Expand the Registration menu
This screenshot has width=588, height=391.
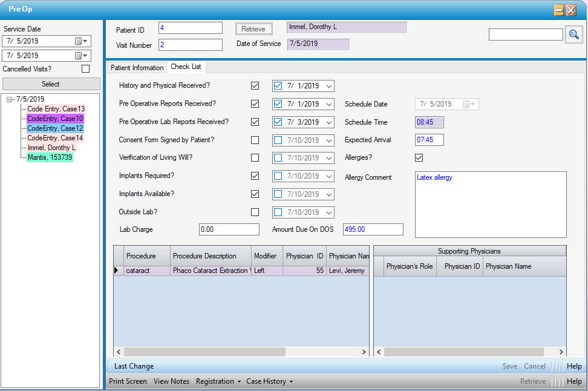pos(218,381)
